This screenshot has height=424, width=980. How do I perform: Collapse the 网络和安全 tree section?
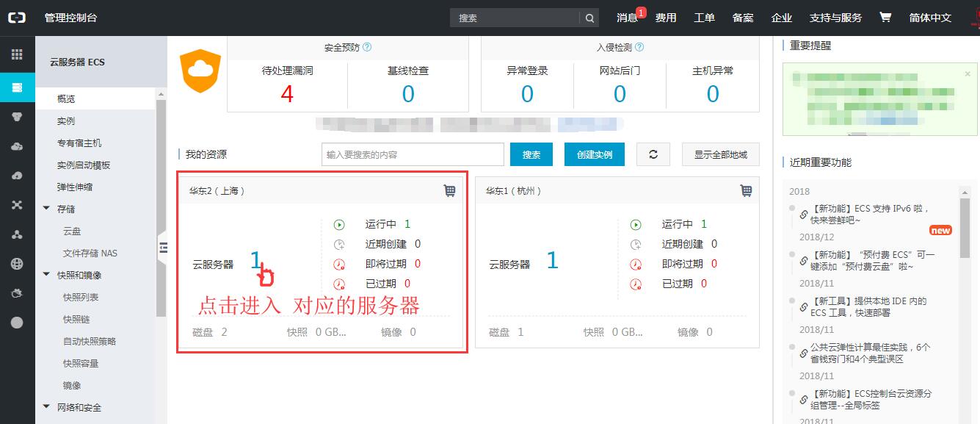pos(47,407)
